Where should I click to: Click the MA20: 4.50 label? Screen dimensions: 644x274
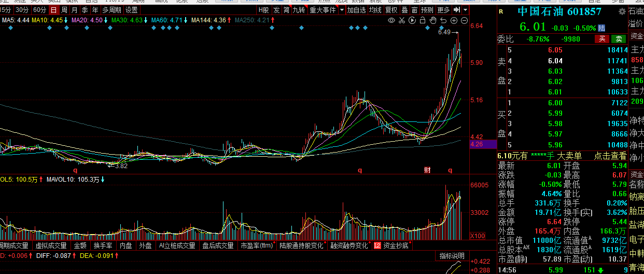tap(86, 20)
